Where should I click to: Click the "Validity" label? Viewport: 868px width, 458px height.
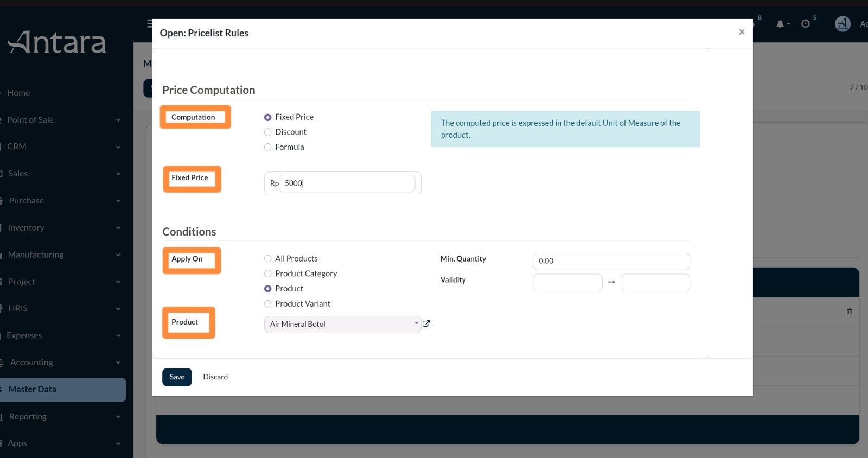tap(453, 280)
